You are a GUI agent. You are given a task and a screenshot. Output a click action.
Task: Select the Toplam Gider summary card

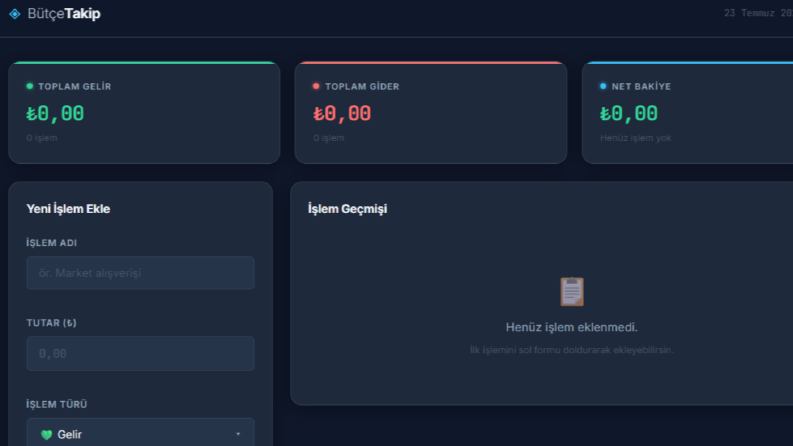[x=431, y=112]
